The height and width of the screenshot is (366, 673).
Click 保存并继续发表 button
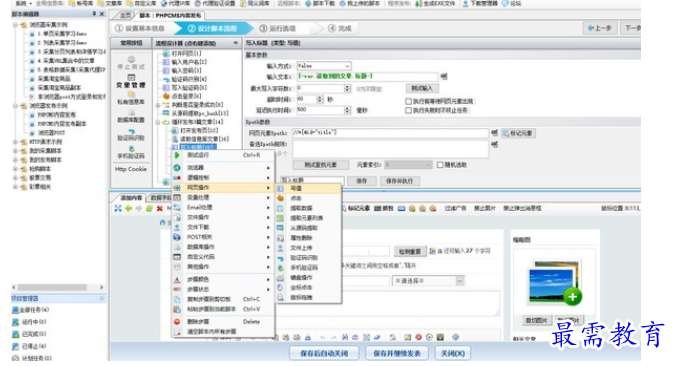(397, 354)
